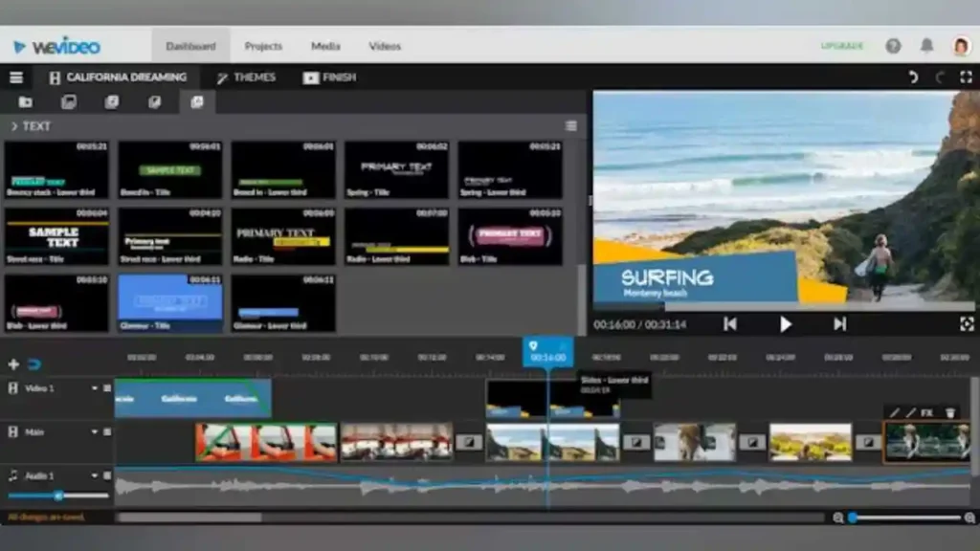Click the timeline zoom slider
Image resolution: width=980 pixels, height=551 pixels.
905,518
